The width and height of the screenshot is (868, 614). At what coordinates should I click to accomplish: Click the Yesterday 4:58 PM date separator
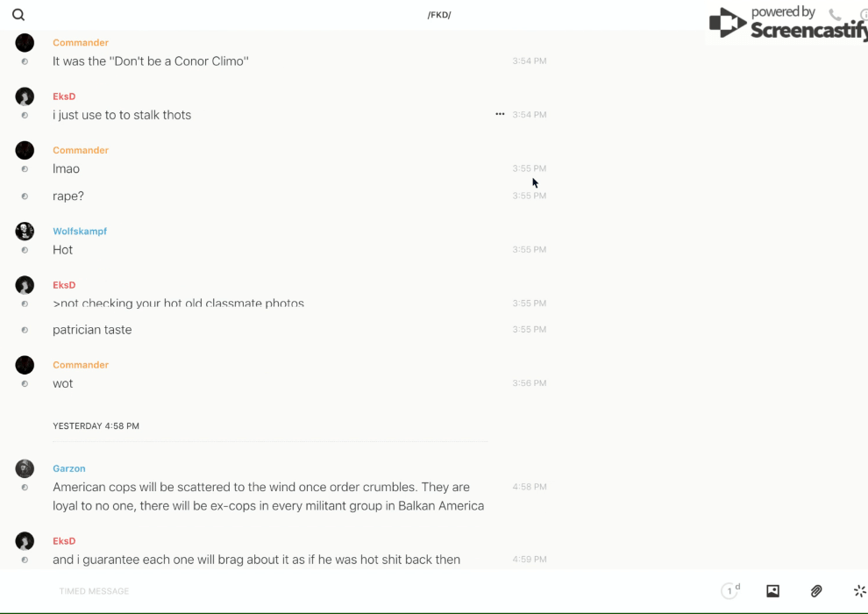(96, 426)
